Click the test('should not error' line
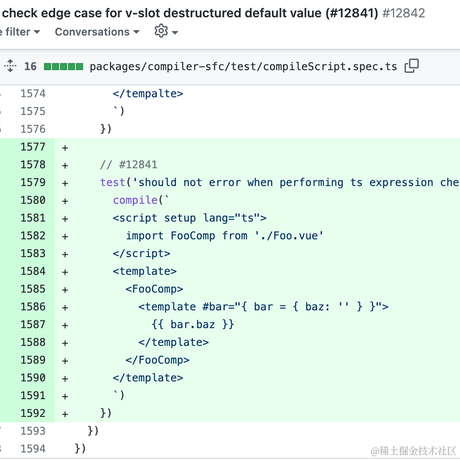Screen dimensions: 460x460 point(280,182)
